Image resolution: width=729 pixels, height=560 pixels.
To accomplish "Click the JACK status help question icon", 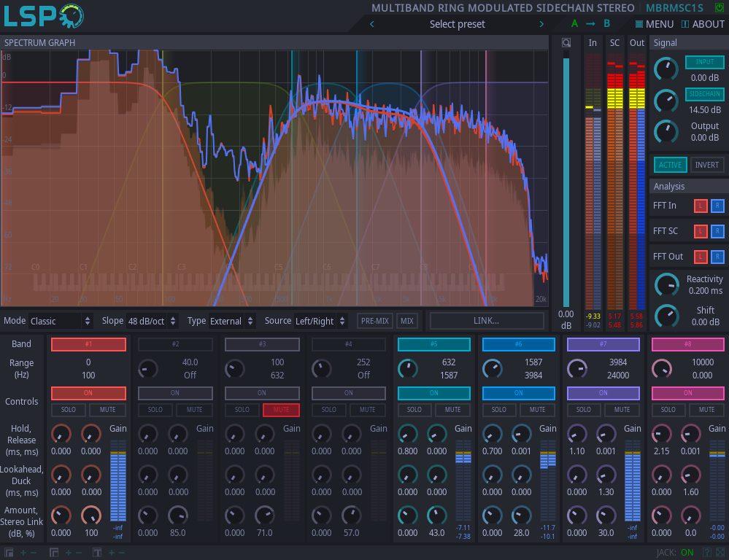I will [706, 553].
